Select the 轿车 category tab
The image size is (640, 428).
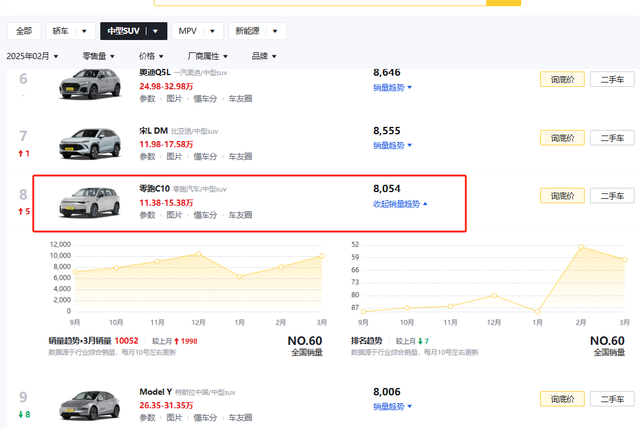click(x=60, y=31)
